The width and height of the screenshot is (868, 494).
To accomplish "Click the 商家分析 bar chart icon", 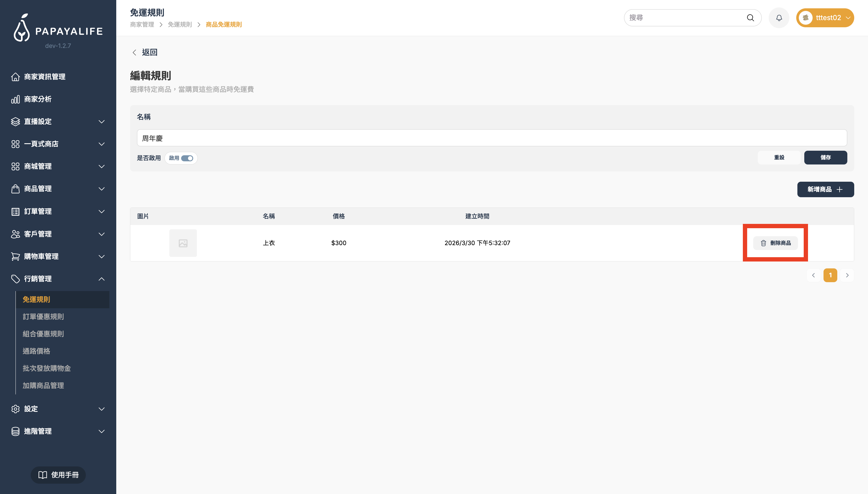I will [15, 99].
